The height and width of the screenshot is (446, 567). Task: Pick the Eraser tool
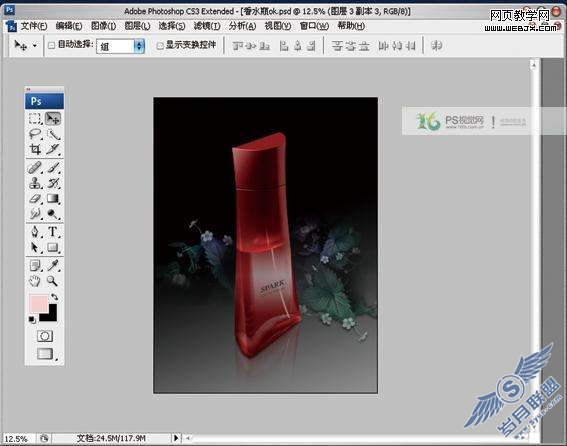pos(35,199)
